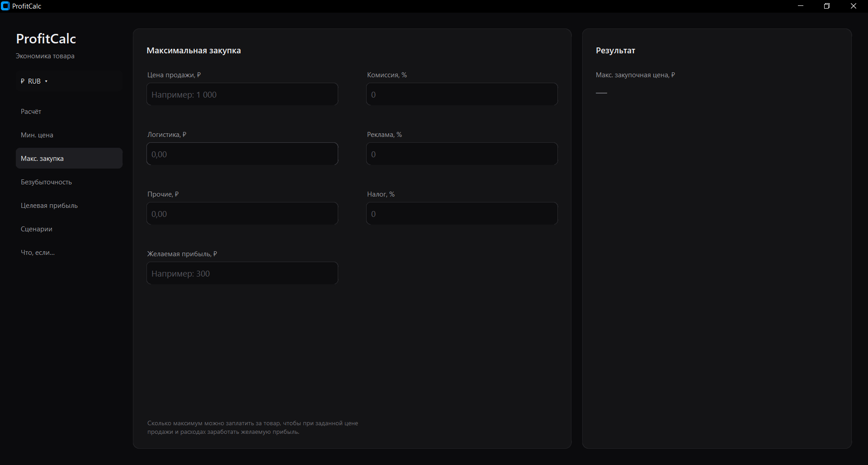The height and width of the screenshot is (465, 868).
Task: Open the Расчёт section
Action: tap(69, 112)
